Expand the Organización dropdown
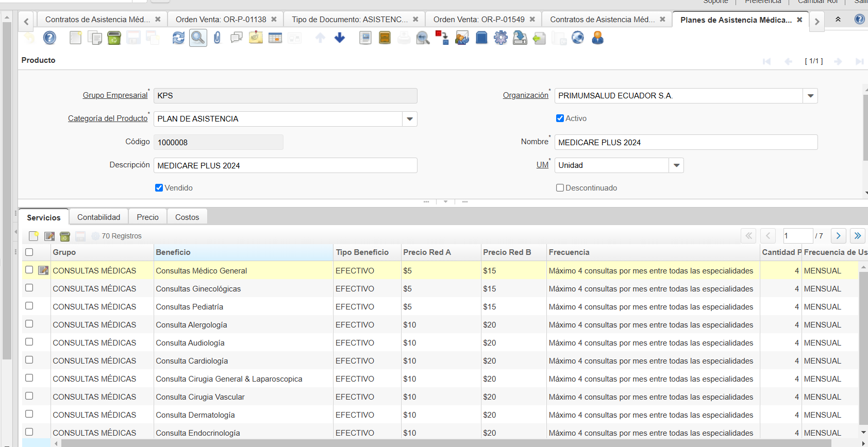 [x=810, y=96]
